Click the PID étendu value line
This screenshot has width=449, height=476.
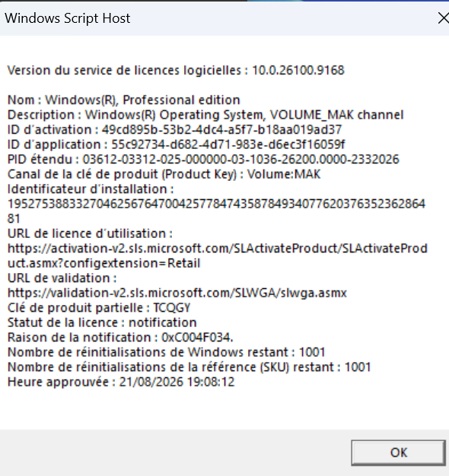(203, 160)
